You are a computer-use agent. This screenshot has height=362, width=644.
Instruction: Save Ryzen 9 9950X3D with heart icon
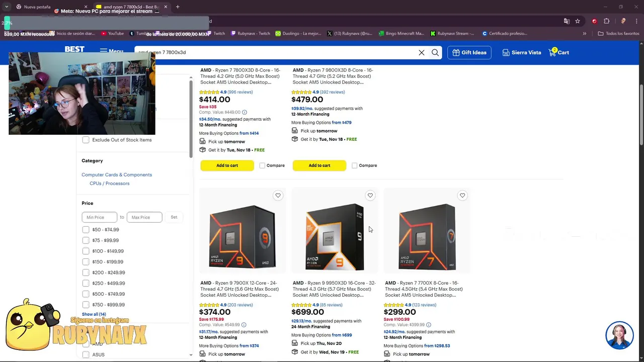click(370, 196)
